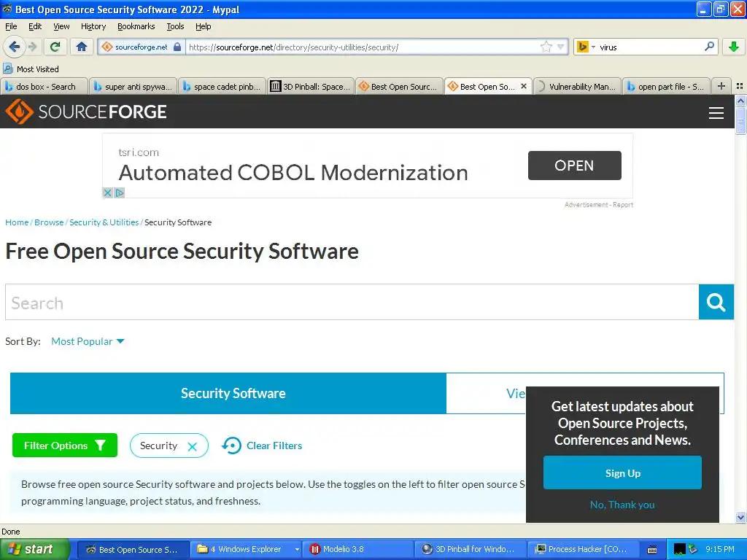
Task: Open the View menu
Action: click(61, 26)
